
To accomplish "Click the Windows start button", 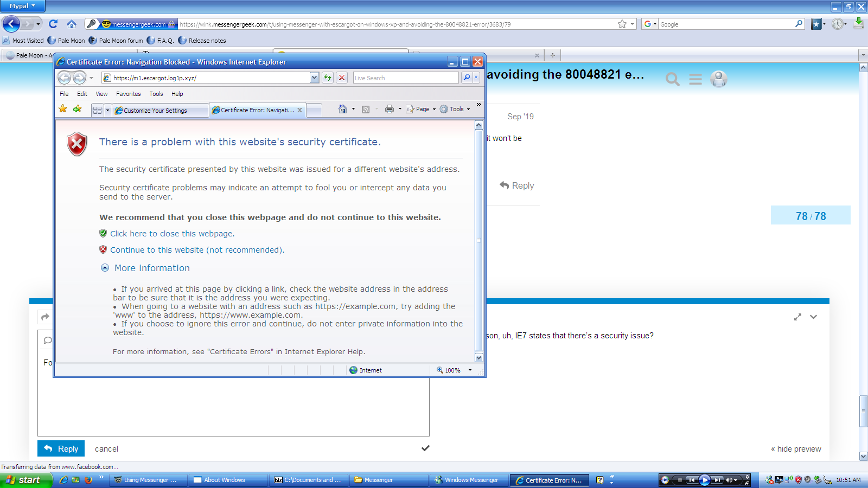I will (x=25, y=480).
